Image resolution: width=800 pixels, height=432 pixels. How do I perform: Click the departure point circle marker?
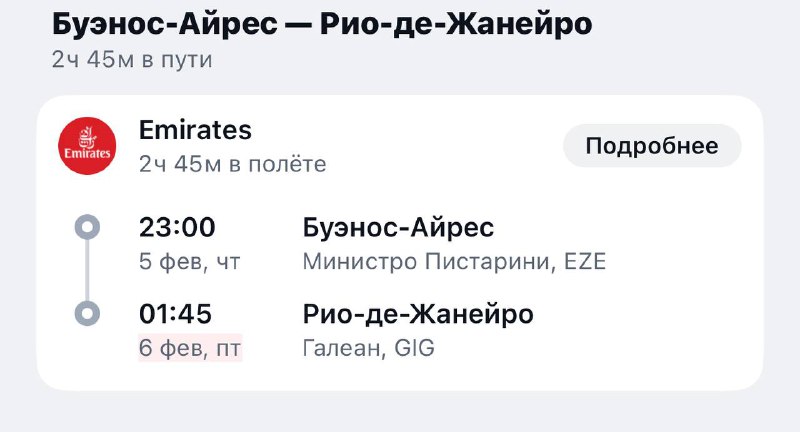tap(88, 228)
